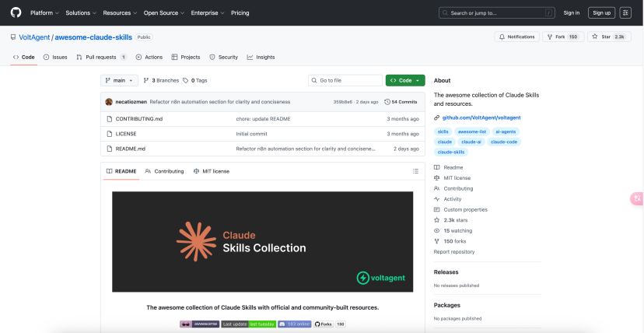644x333 pixels.
Task: Select the MIT license tab
Action: [212, 171]
